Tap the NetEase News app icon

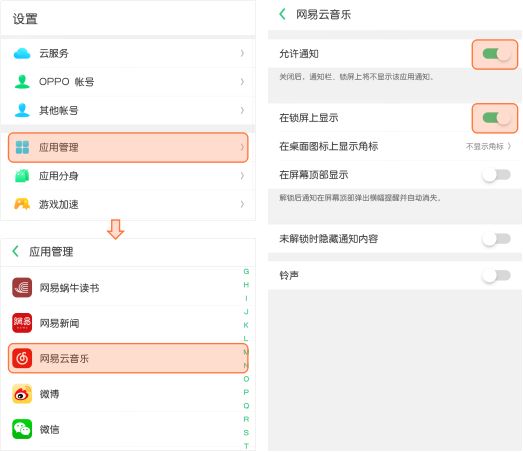pos(22,323)
